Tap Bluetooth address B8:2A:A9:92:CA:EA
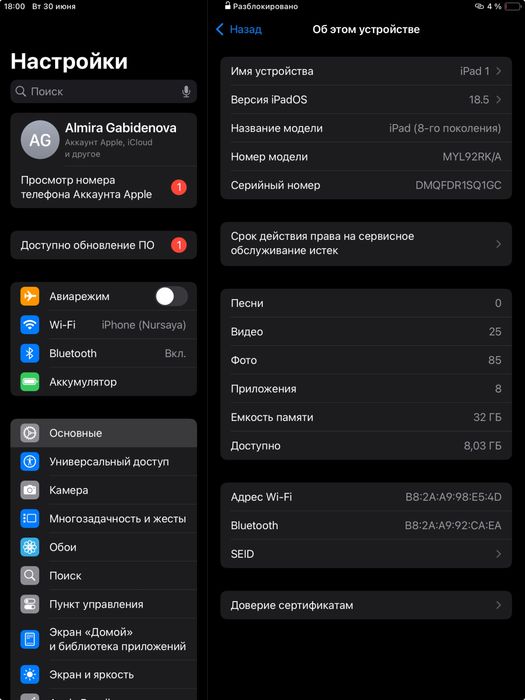 [x=453, y=525]
